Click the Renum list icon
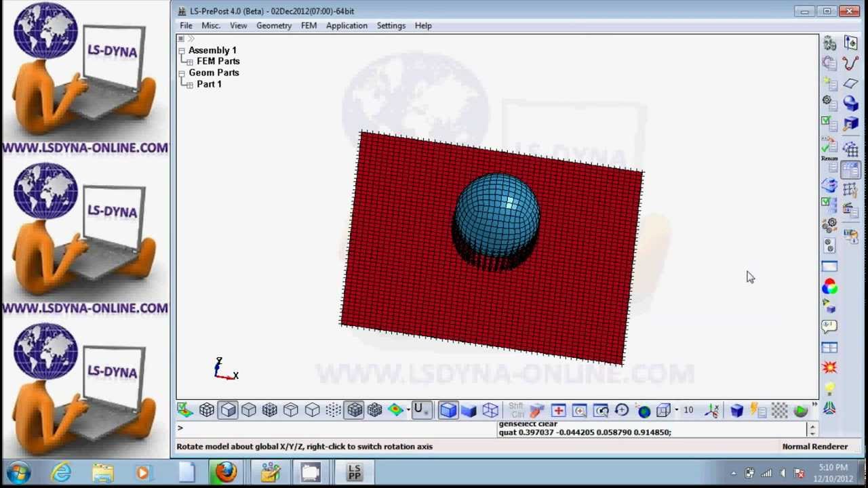Screen dimensions: 868x488 pos(829,165)
